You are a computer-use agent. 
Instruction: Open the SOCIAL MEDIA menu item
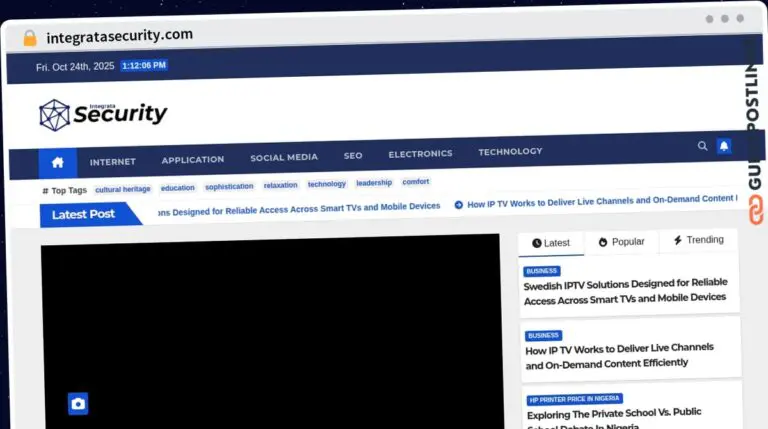(284, 157)
